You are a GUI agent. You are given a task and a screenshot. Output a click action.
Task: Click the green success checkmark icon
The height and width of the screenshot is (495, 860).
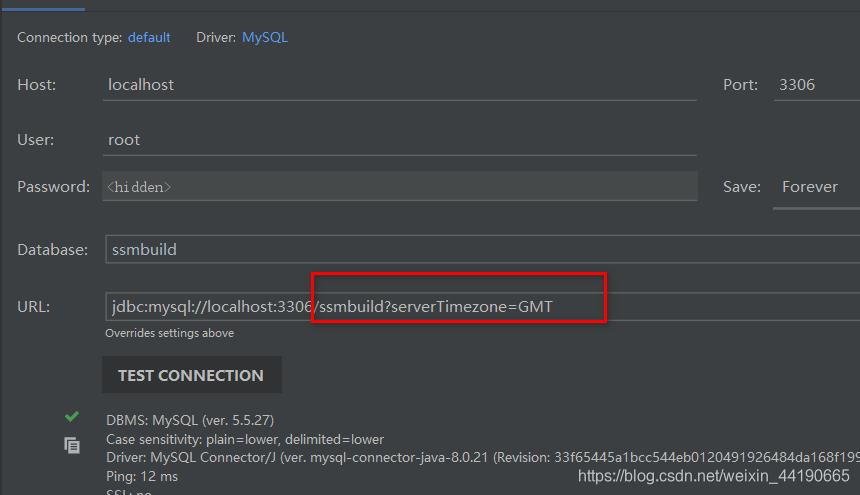tap(72, 417)
